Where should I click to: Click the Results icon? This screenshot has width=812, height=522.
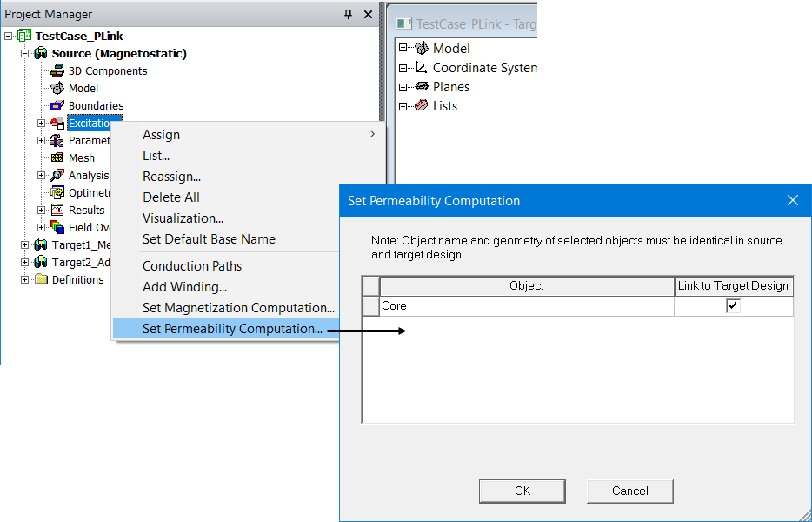[x=57, y=210]
